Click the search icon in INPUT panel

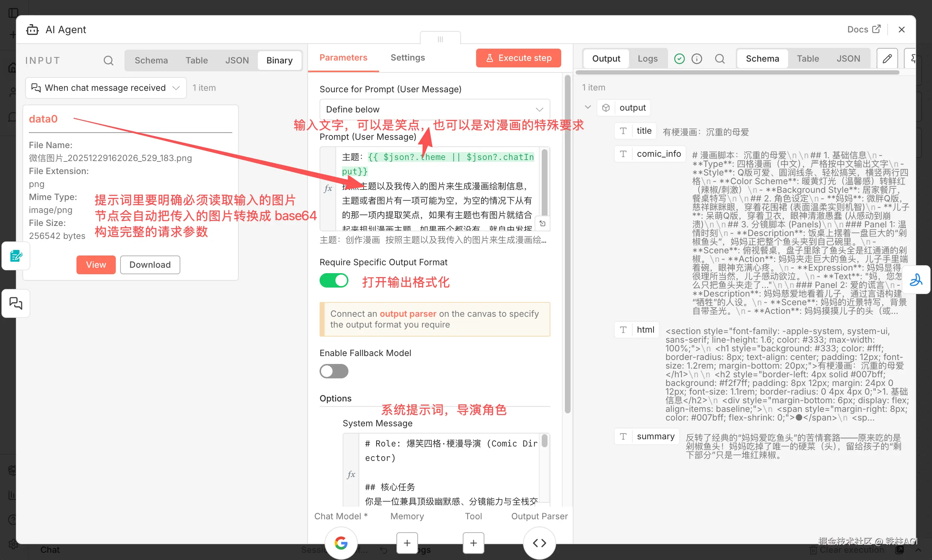coord(108,61)
